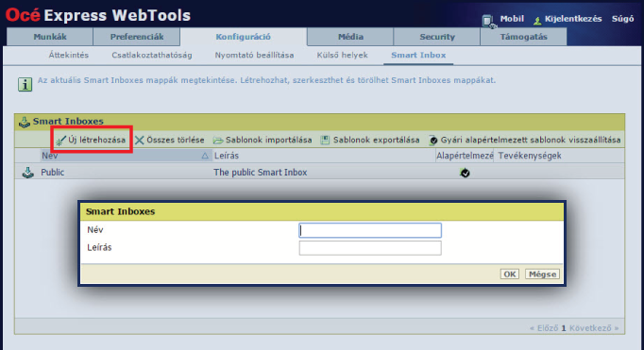Click the Océ Express WebTools logo
The width and height of the screenshot is (644, 350).
98,15
